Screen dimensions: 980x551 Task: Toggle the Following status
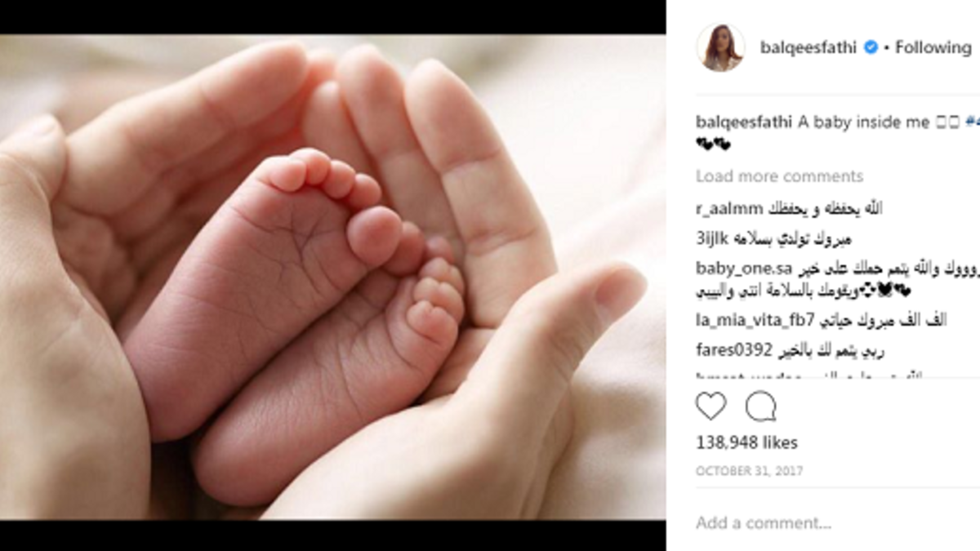(x=933, y=47)
